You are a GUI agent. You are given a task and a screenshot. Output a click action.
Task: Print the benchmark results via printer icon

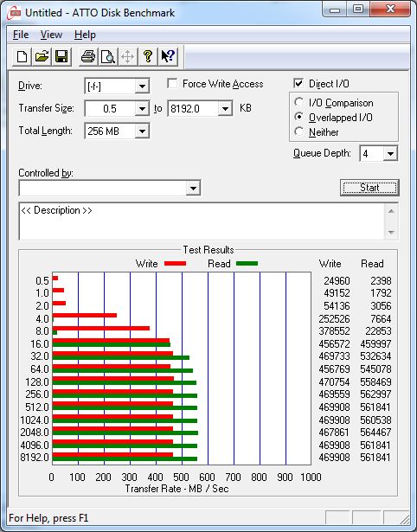tap(88, 56)
